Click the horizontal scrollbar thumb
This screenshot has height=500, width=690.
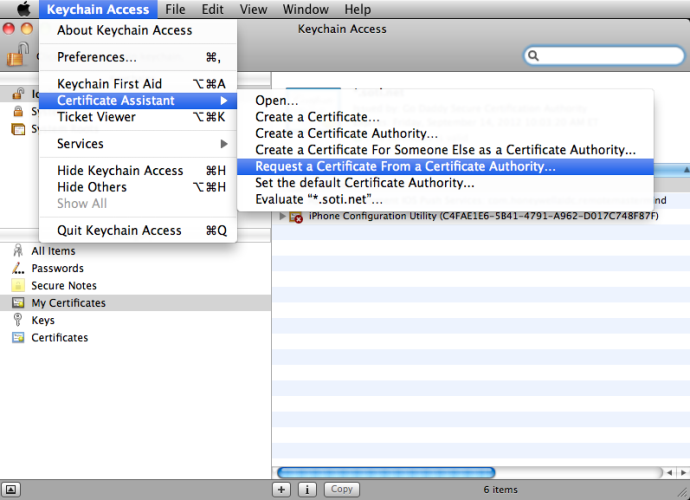click(386, 473)
